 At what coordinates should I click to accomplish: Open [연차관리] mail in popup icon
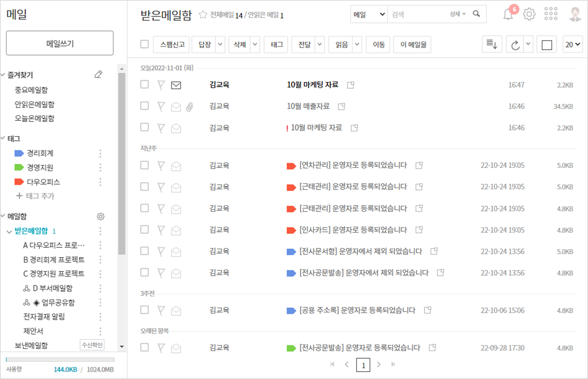coord(419,166)
